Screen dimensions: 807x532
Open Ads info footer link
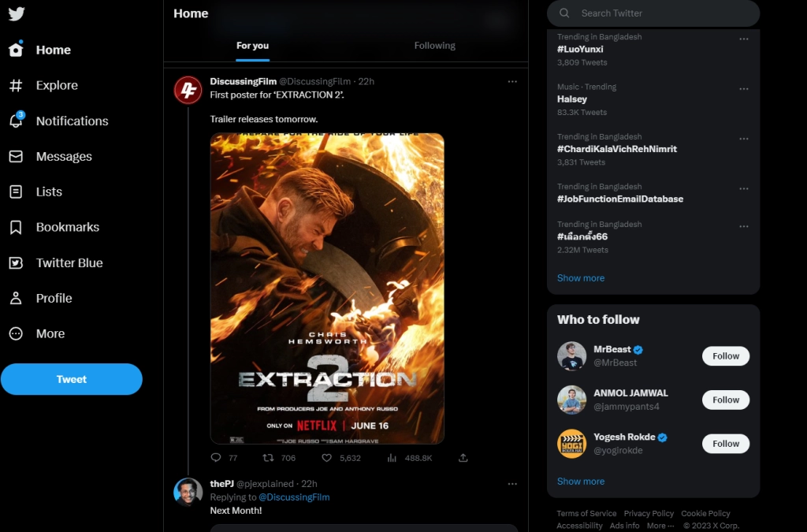pos(624,526)
